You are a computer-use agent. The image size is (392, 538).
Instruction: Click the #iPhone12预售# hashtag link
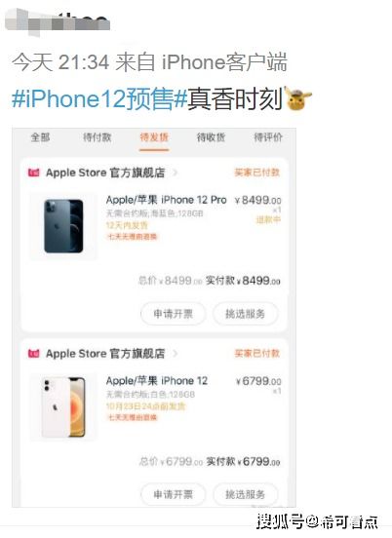tap(99, 99)
